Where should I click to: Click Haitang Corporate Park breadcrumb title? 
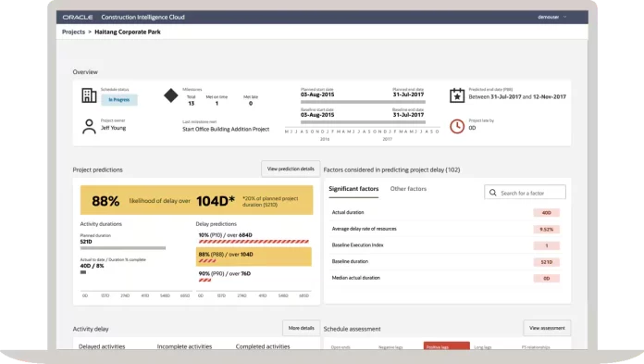[x=128, y=32]
